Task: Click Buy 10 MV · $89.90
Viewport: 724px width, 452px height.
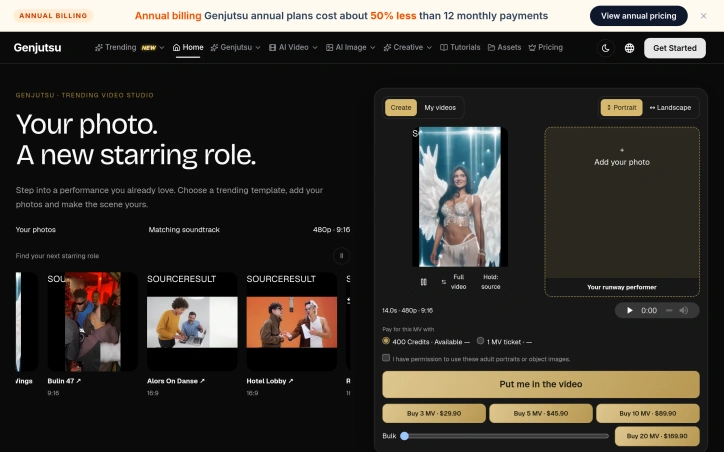Action: point(647,413)
